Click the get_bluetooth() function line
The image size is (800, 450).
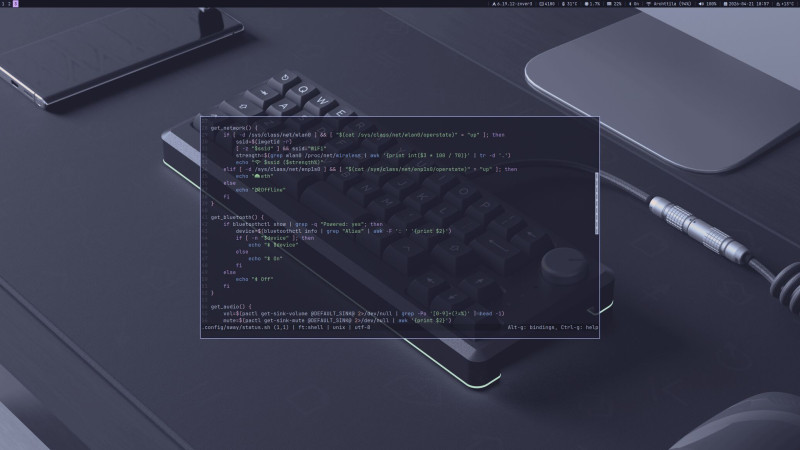coord(237,217)
